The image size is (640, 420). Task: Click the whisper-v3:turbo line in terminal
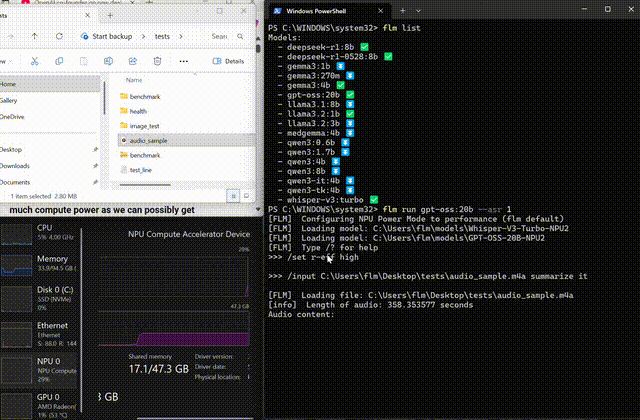(x=328, y=200)
